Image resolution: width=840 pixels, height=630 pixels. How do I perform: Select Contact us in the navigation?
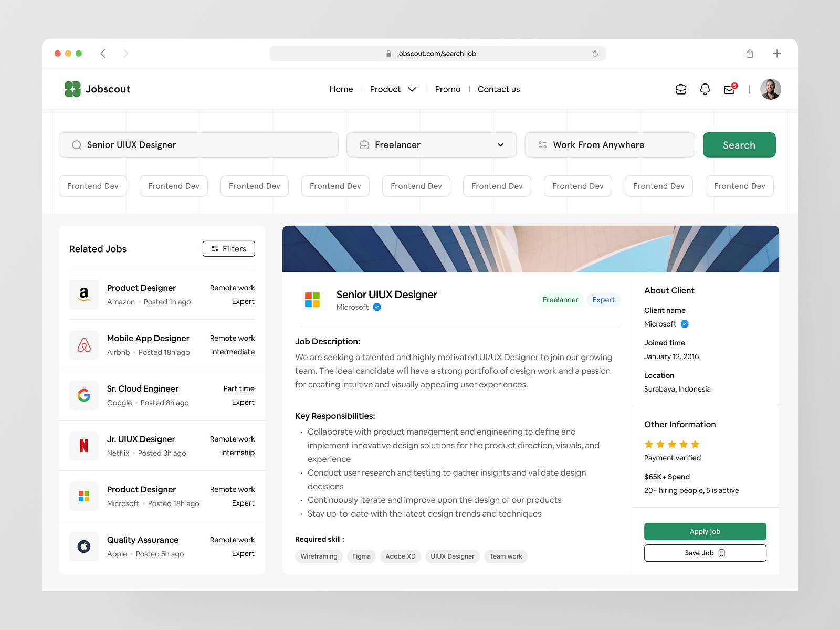click(x=498, y=89)
